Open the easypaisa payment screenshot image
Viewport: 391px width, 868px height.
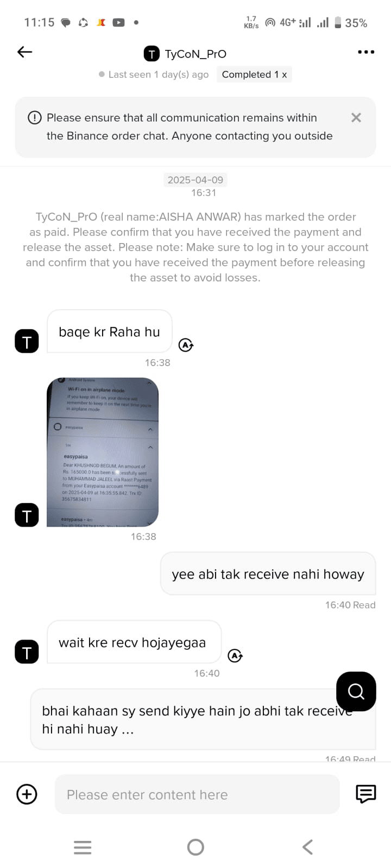pyautogui.click(x=103, y=452)
